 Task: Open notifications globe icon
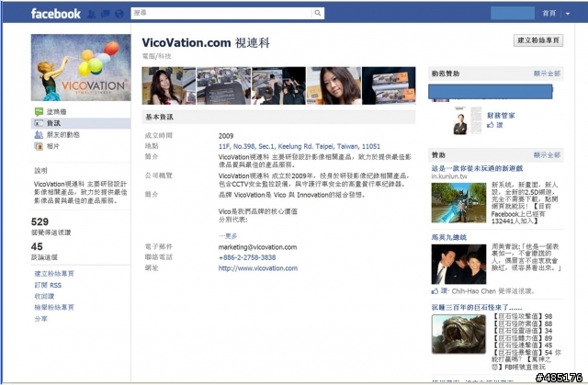pos(119,14)
